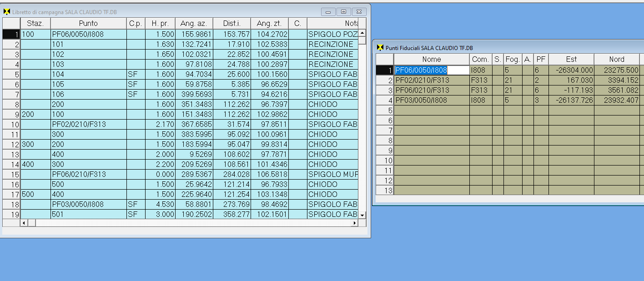Click the prism height cell 2.170
Screen dimensions: 644x281
160,124
